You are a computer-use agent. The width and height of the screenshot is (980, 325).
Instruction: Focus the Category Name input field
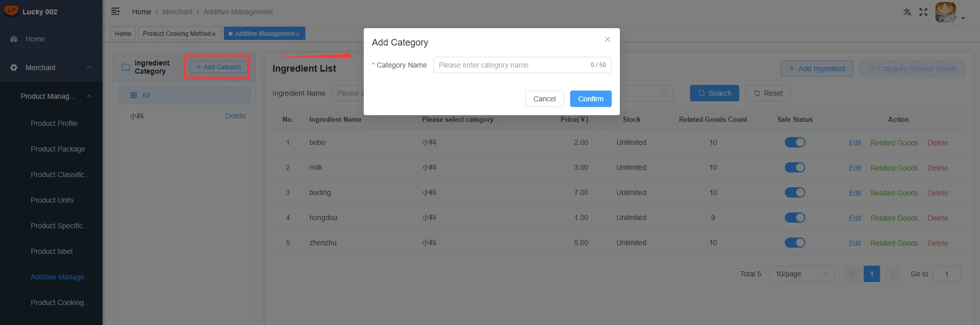tap(522, 65)
